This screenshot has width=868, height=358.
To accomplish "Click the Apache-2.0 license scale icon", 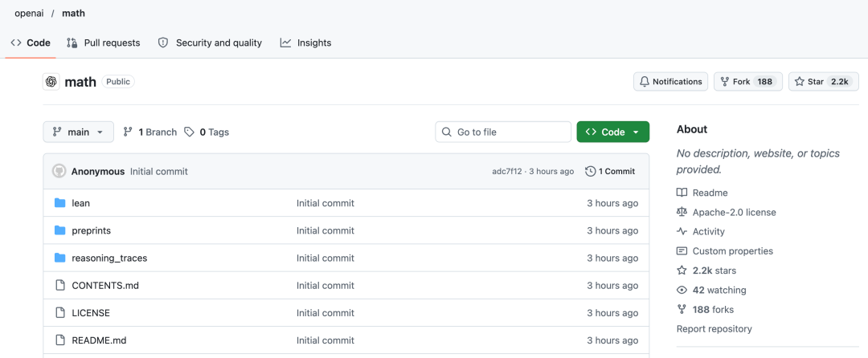I will click(682, 212).
